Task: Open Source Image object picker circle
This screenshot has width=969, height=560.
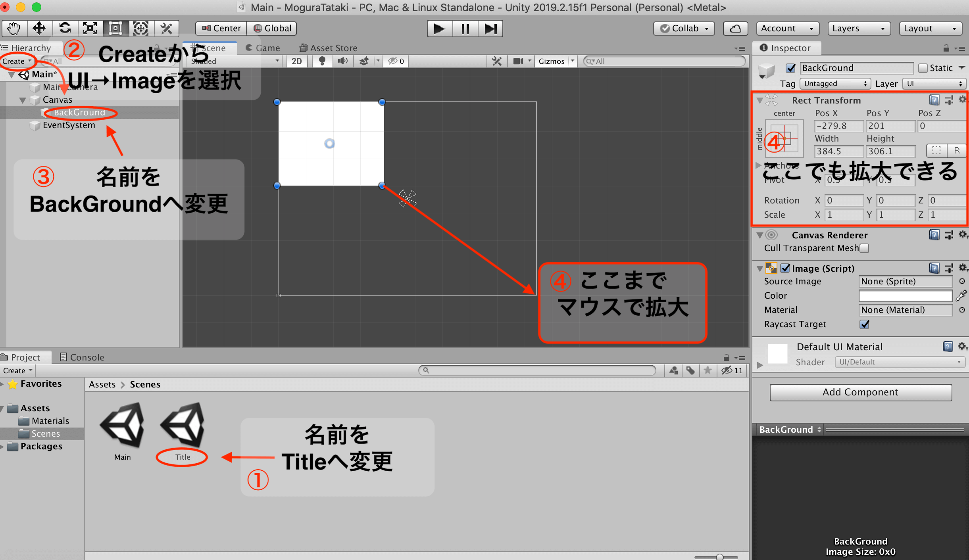Action: pos(962,281)
